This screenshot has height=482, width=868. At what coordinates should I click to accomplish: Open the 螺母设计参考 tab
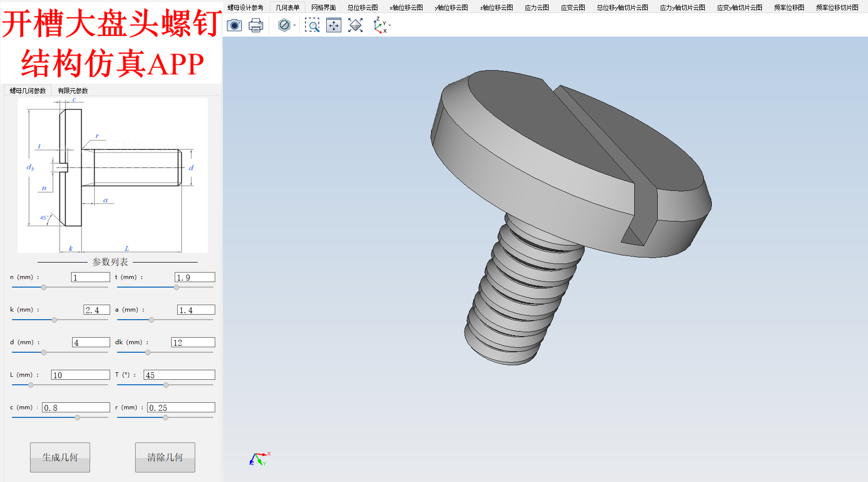pos(245,8)
